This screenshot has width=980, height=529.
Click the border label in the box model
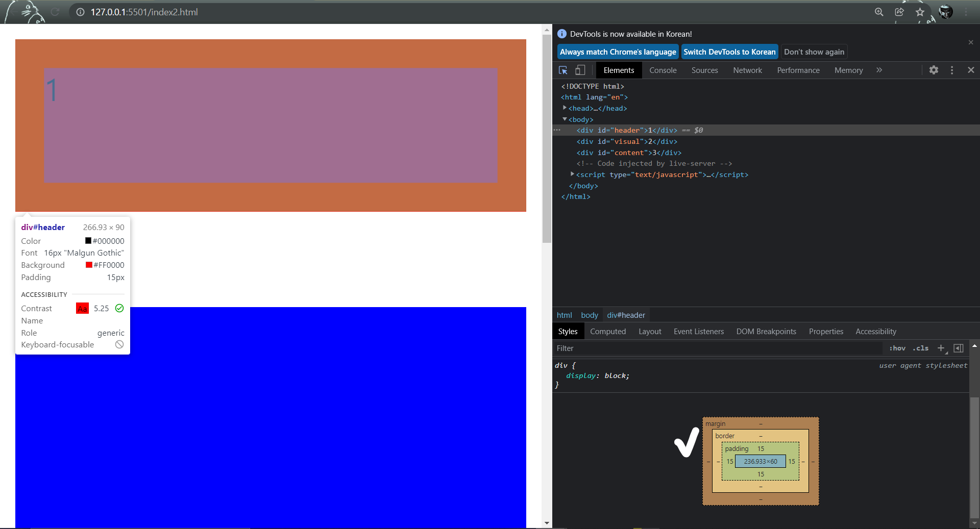pyautogui.click(x=725, y=436)
